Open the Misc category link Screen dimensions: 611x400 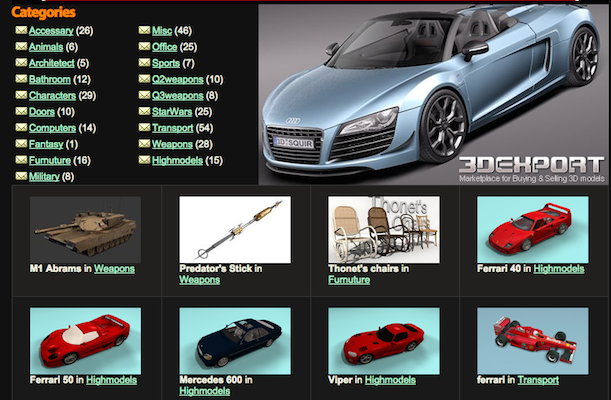pyautogui.click(x=162, y=31)
